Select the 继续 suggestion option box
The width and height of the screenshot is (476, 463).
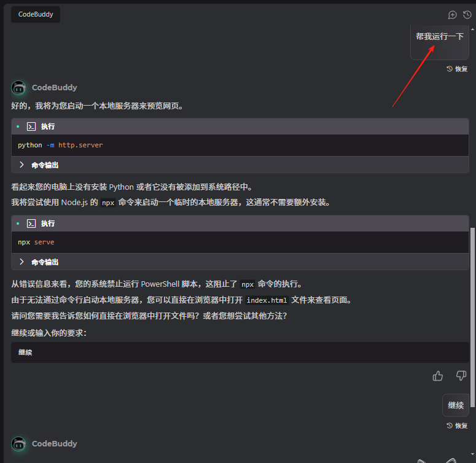[240, 352]
